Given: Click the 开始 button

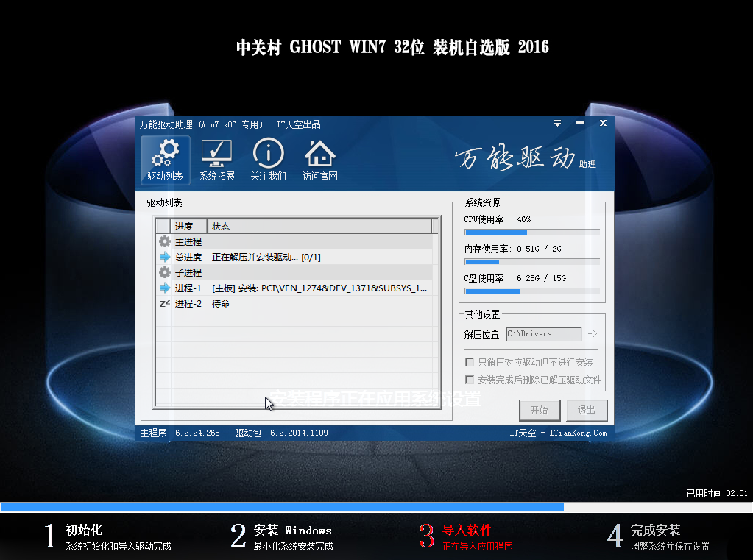Looking at the screenshot, I should [x=540, y=410].
